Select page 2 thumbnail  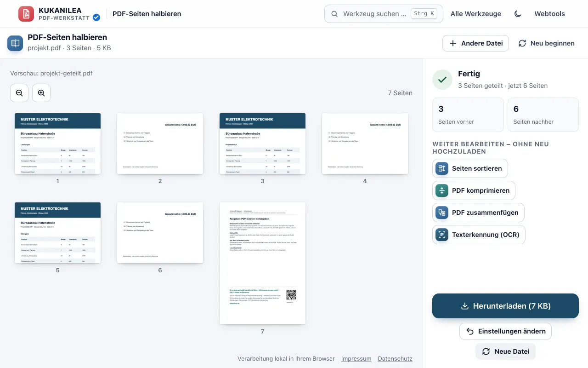160,144
